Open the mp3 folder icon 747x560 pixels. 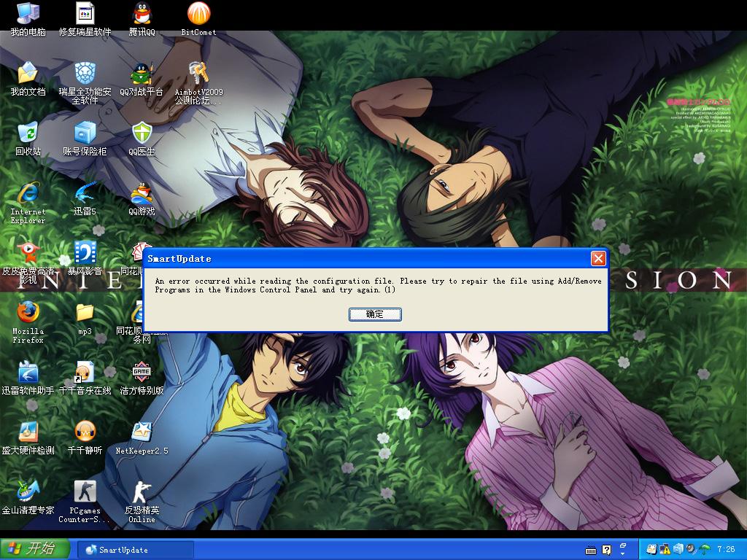[x=85, y=319]
